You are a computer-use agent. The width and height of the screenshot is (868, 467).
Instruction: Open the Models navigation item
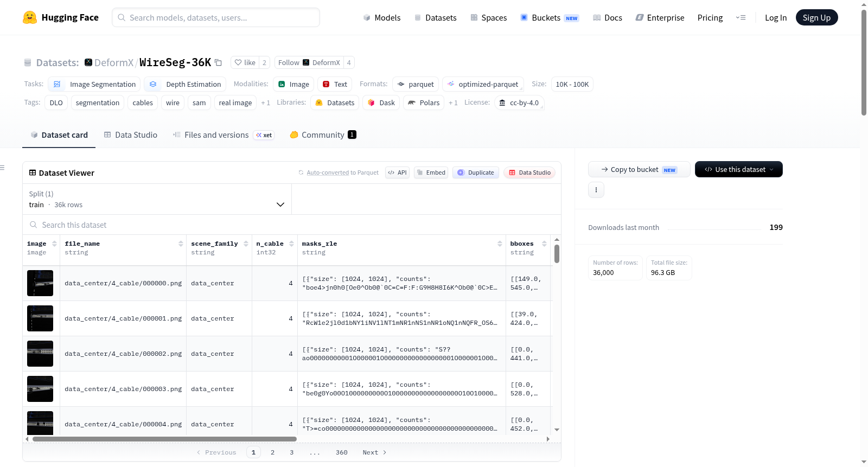click(x=382, y=18)
